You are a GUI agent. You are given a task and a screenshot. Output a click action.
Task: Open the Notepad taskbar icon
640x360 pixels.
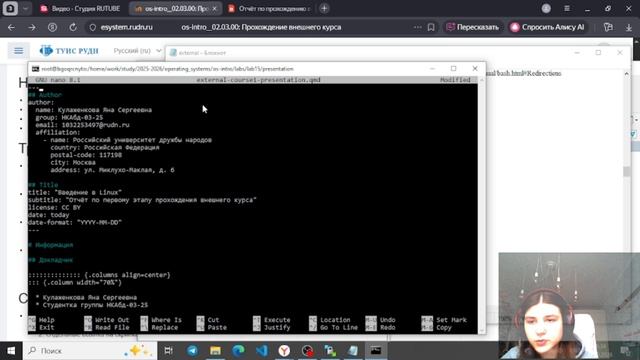coord(353,351)
